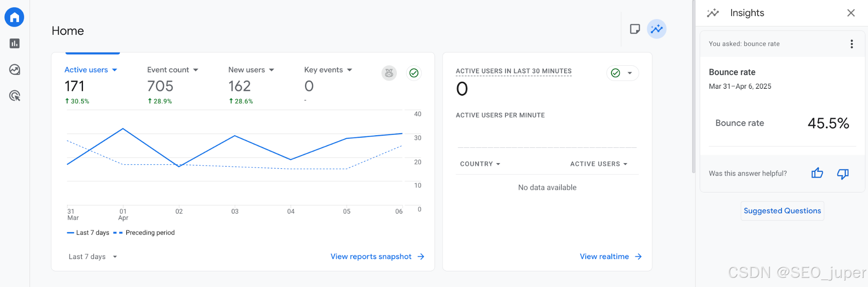Expand the Country dimension dropdown
The height and width of the screenshot is (287, 868).
click(x=480, y=164)
